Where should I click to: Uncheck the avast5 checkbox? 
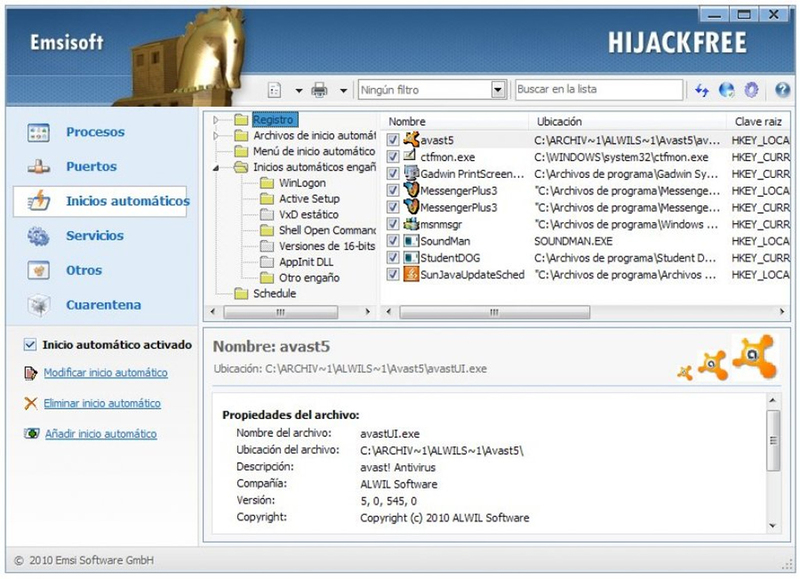[x=393, y=140]
